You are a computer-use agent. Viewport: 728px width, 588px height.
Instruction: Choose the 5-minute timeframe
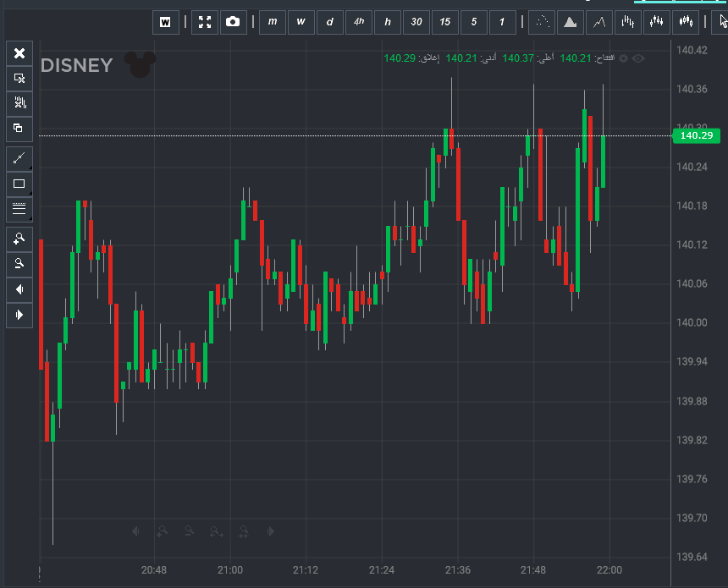pos(474,22)
